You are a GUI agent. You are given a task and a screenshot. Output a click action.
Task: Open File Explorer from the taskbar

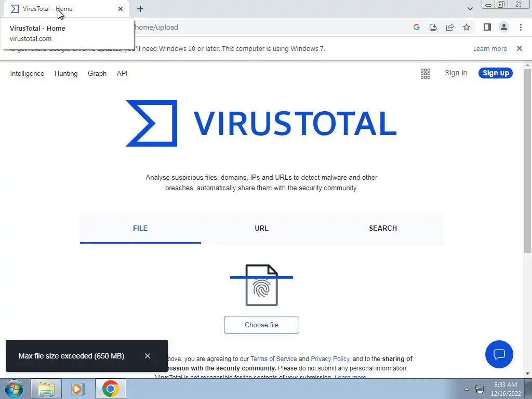46,389
